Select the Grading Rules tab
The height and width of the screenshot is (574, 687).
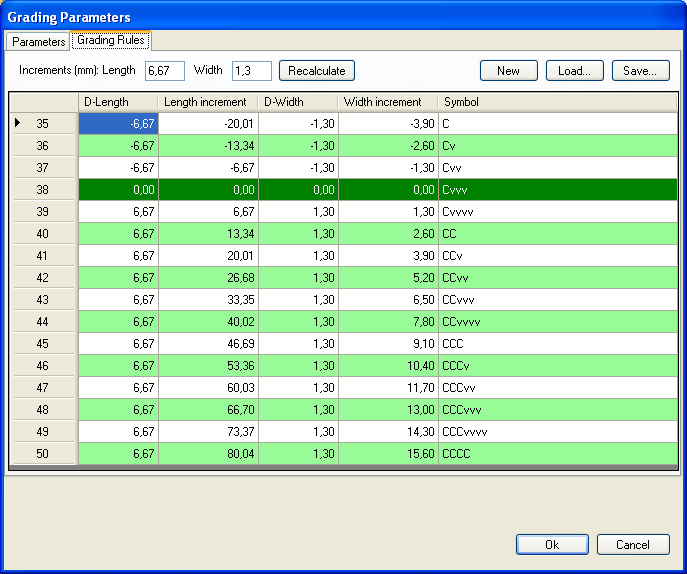coord(111,40)
